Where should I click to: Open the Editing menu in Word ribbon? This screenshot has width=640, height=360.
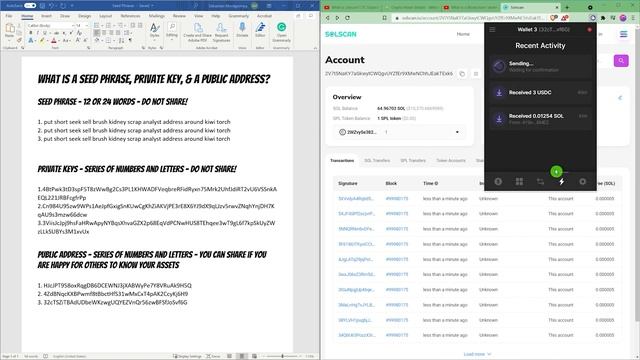pos(172,30)
